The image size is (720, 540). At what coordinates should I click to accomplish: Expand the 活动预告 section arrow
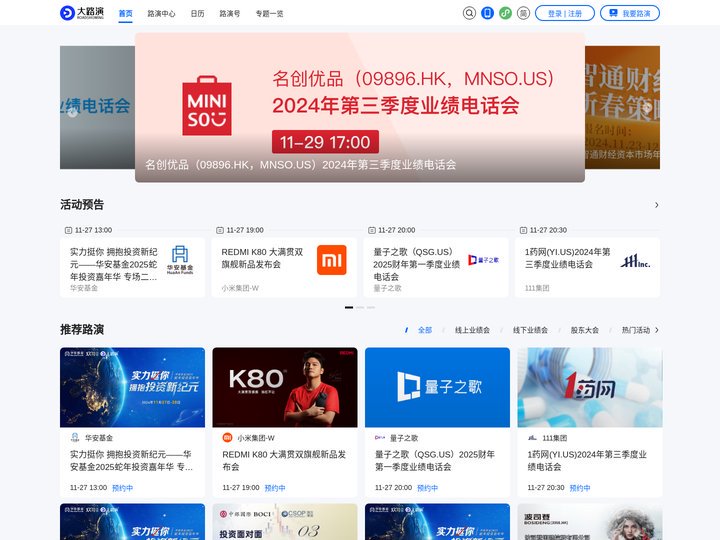pos(657,205)
